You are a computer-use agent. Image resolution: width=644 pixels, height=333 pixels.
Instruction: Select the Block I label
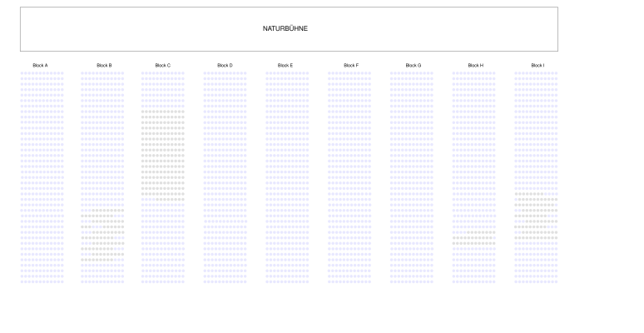537,65
